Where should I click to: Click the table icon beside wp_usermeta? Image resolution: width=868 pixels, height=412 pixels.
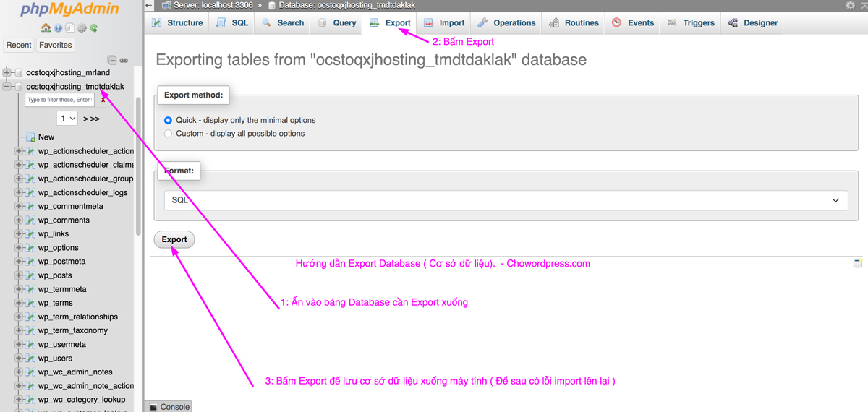click(x=31, y=345)
